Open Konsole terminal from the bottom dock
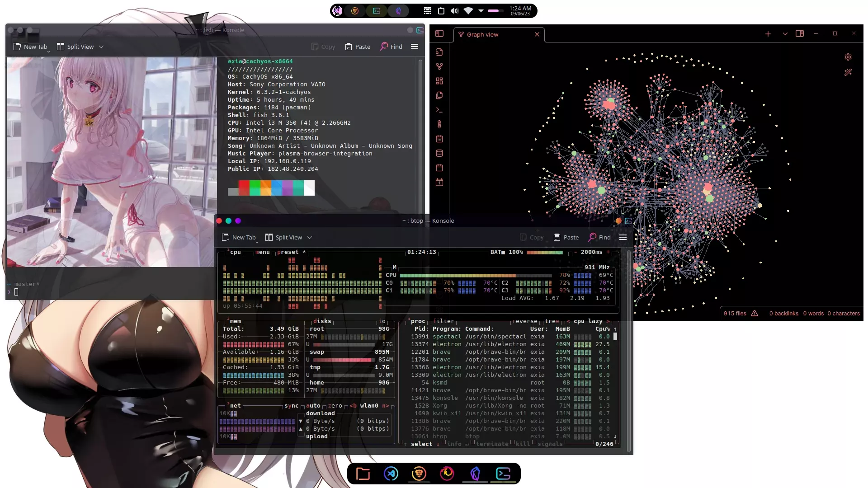868x488 pixels. (503, 474)
